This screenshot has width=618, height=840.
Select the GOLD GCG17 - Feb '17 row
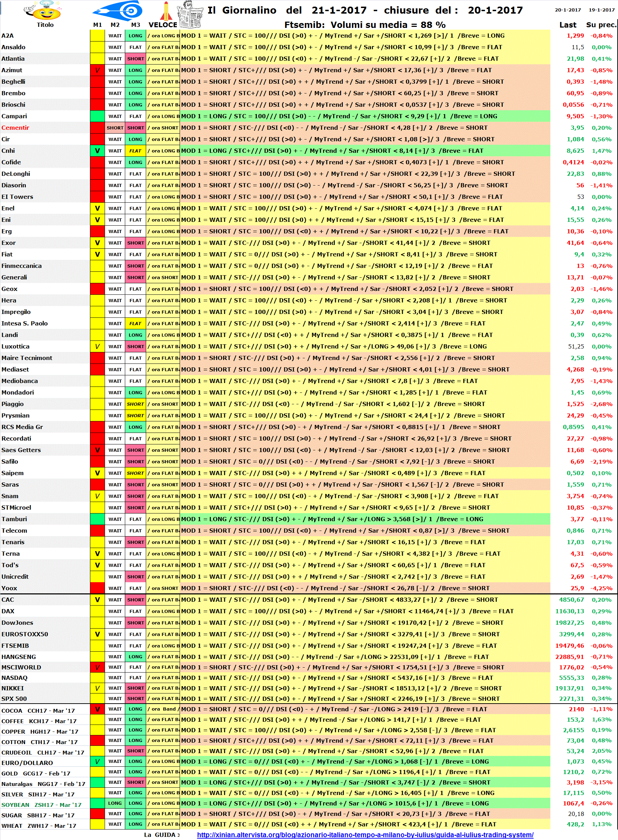(x=45, y=773)
